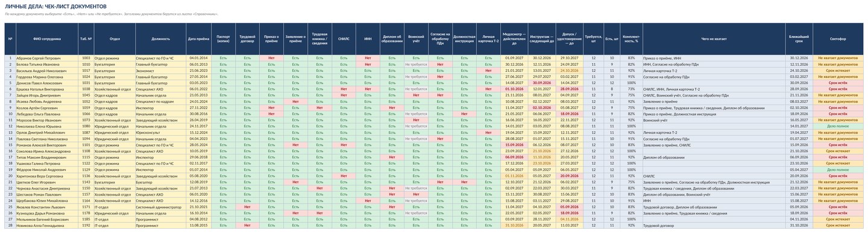Select the "Ближайший срок" header cell
868x233 pixels.
coord(799,39)
